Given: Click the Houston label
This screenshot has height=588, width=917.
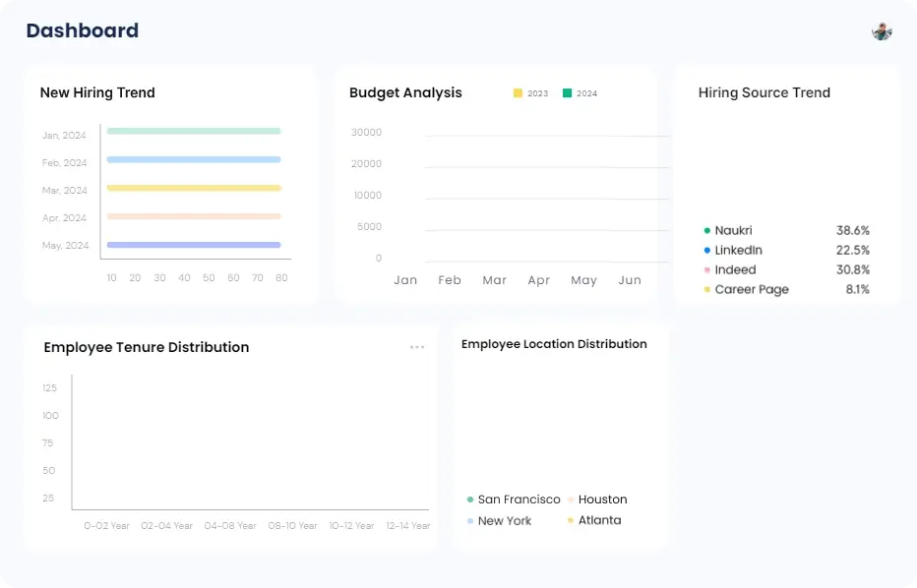Looking at the screenshot, I should (602, 500).
